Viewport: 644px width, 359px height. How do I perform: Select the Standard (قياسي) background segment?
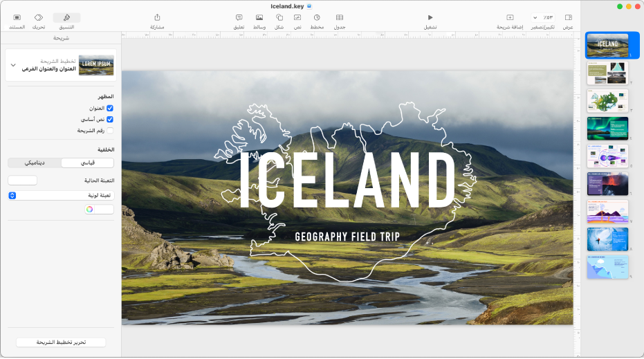pos(87,163)
